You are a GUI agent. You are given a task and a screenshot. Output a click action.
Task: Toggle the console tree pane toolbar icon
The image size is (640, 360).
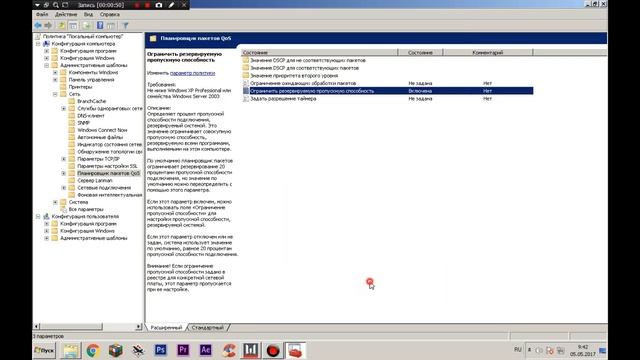pyautogui.click(x=73, y=25)
